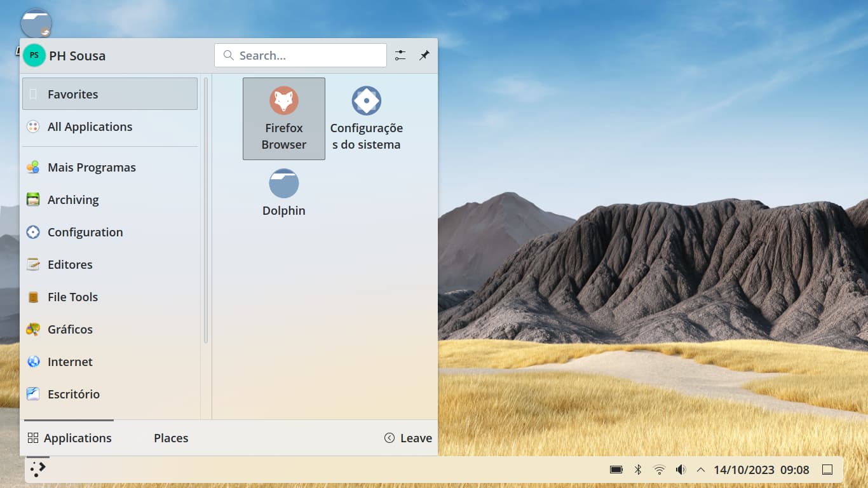868x488 pixels.
Task: Open the Leave session options
Action: 408,438
